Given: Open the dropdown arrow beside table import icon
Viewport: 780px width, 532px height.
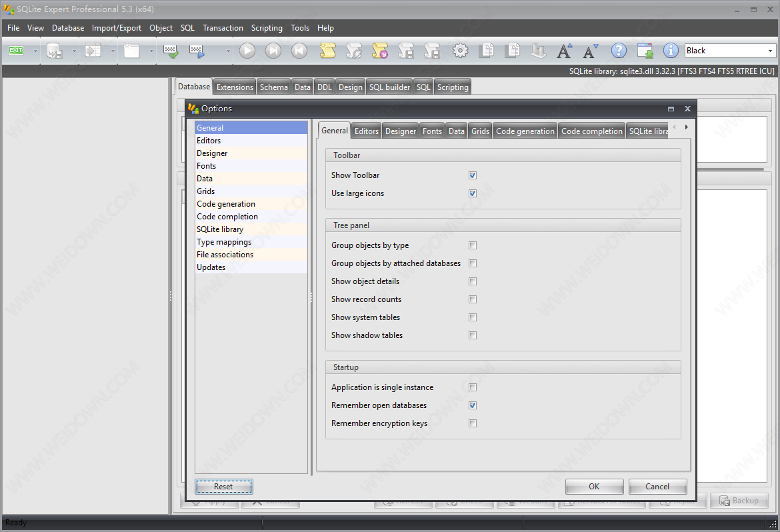Looking at the screenshot, I should pyautogui.click(x=113, y=51).
